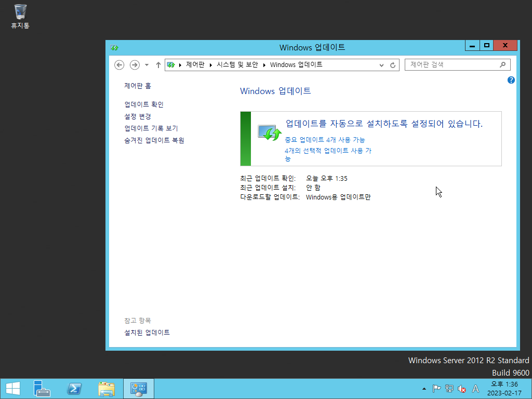
Task: Expand the arrow after the address bar icon
Action: (x=180, y=65)
